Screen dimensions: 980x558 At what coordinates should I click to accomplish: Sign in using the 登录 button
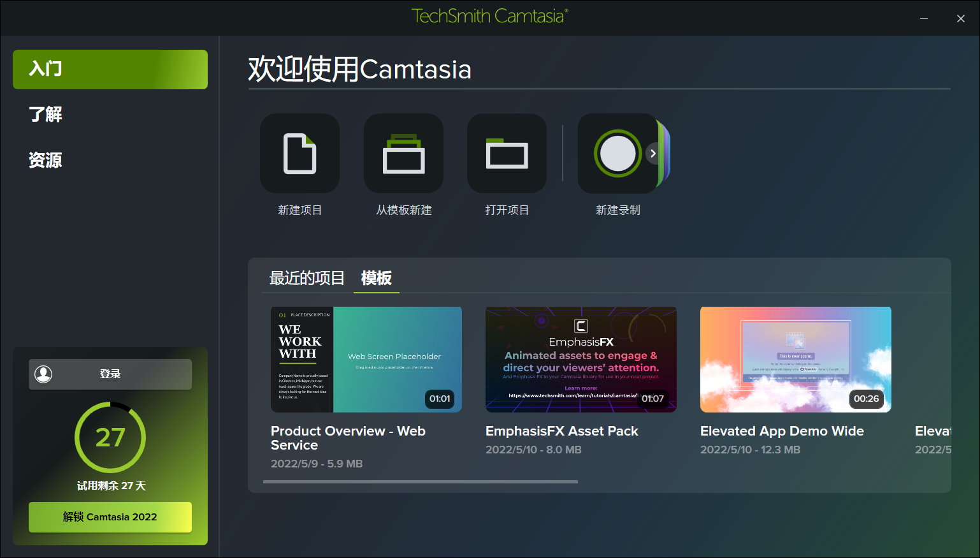[110, 374]
